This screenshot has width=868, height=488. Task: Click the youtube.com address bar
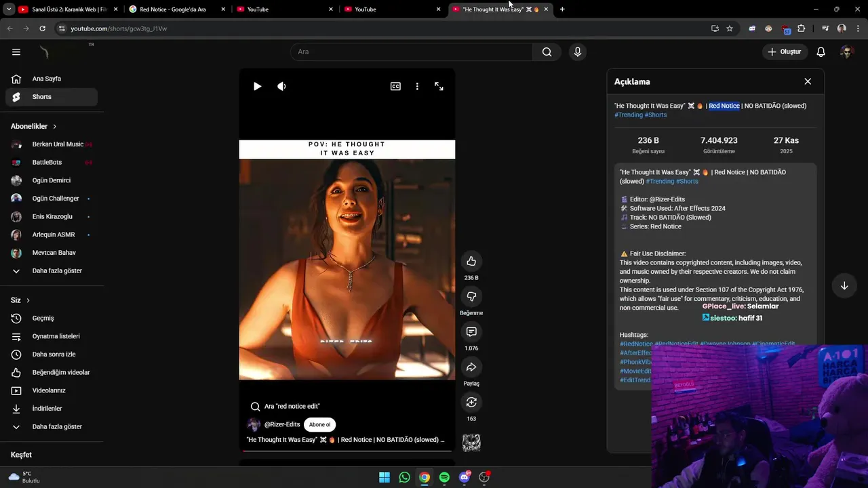[x=380, y=28]
